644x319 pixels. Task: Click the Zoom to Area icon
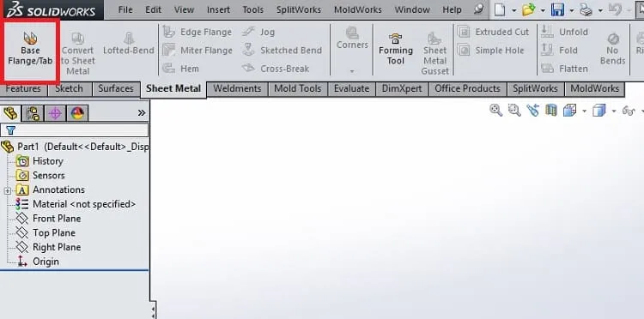coord(514,110)
